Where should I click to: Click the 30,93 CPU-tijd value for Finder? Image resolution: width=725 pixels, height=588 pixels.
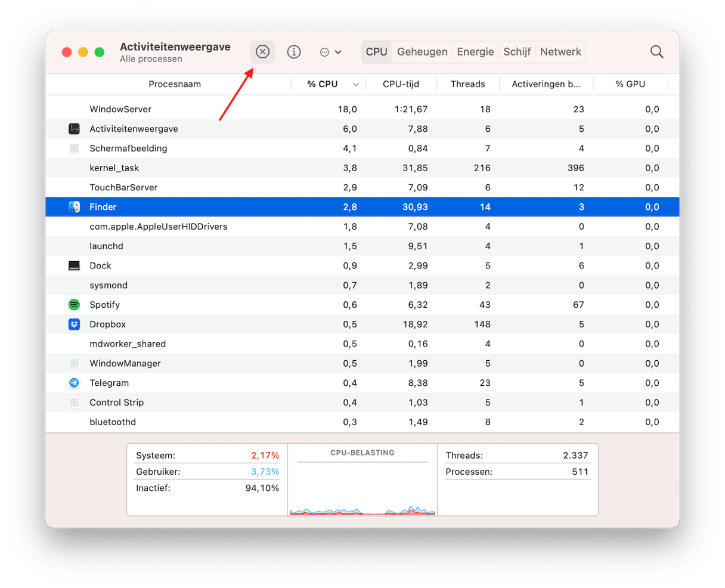pyautogui.click(x=415, y=207)
